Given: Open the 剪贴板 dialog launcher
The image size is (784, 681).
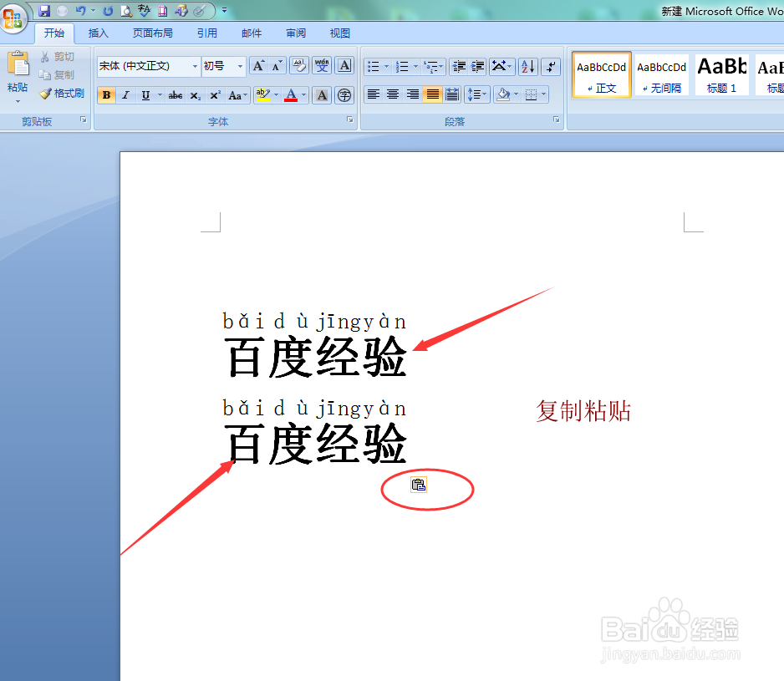Looking at the screenshot, I should click(x=84, y=120).
